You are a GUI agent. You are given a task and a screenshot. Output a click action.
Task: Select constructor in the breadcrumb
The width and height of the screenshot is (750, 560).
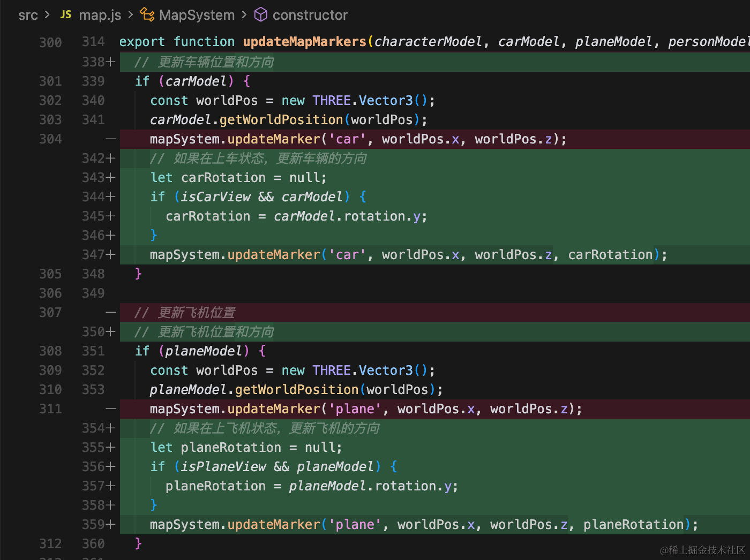310,15
